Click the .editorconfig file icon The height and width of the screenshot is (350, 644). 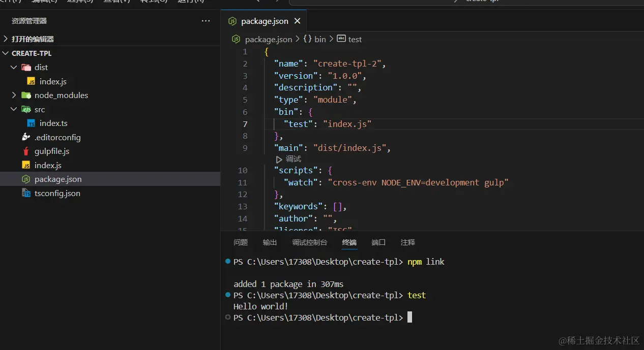coord(26,137)
